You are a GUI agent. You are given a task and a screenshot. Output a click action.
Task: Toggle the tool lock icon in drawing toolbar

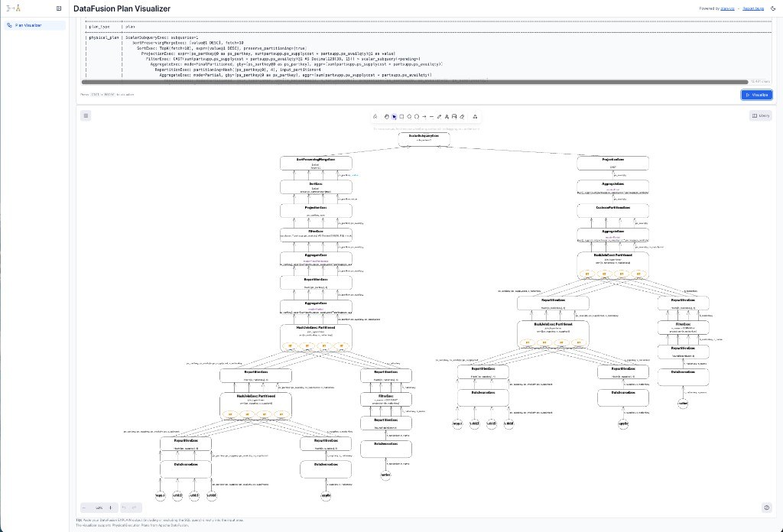375,117
